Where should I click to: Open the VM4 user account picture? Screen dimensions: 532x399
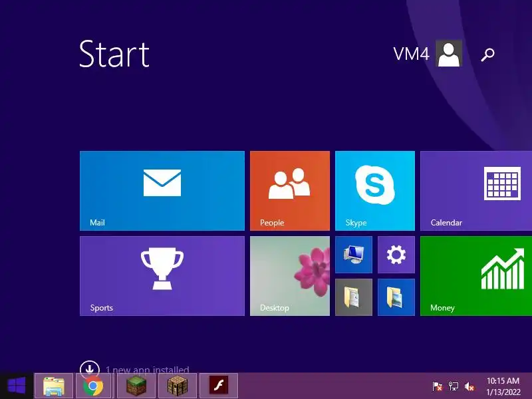(449, 53)
